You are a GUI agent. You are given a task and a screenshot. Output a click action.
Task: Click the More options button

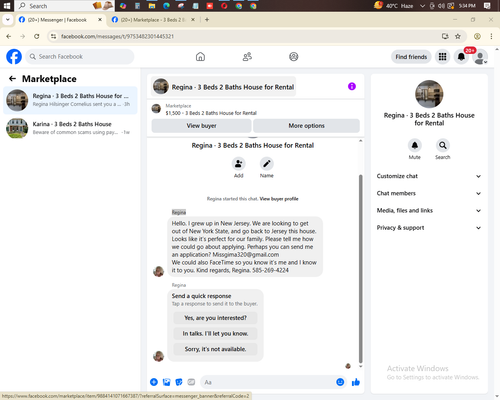pyautogui.click(x=306, y=126)
